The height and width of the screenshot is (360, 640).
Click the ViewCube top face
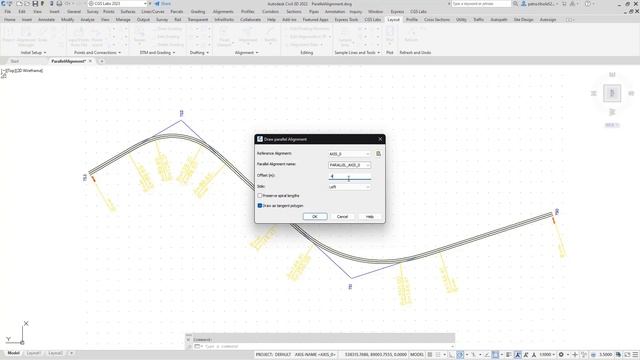612,93
